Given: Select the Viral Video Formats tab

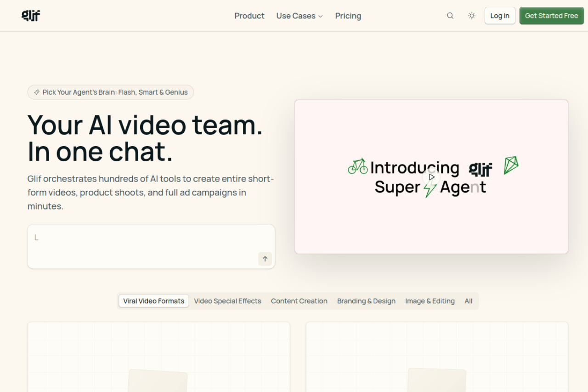Looking at the screenshot, I should 154,301.
